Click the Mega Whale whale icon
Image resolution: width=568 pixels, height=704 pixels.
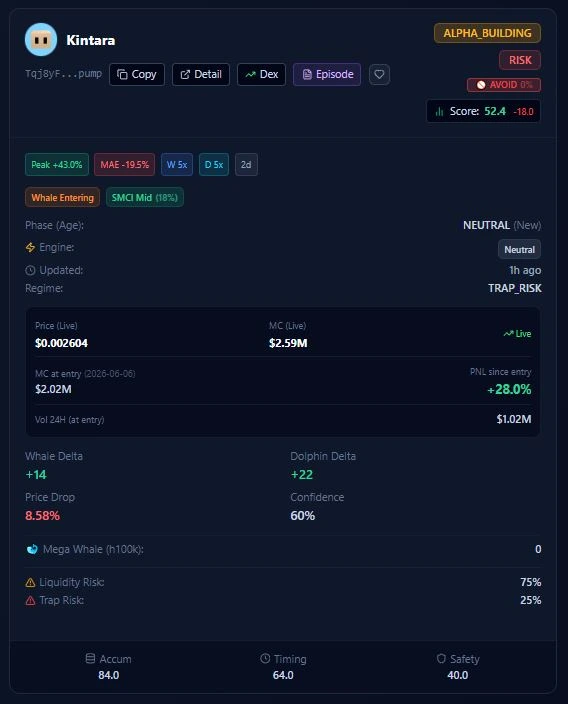click(x=32, y=549)
